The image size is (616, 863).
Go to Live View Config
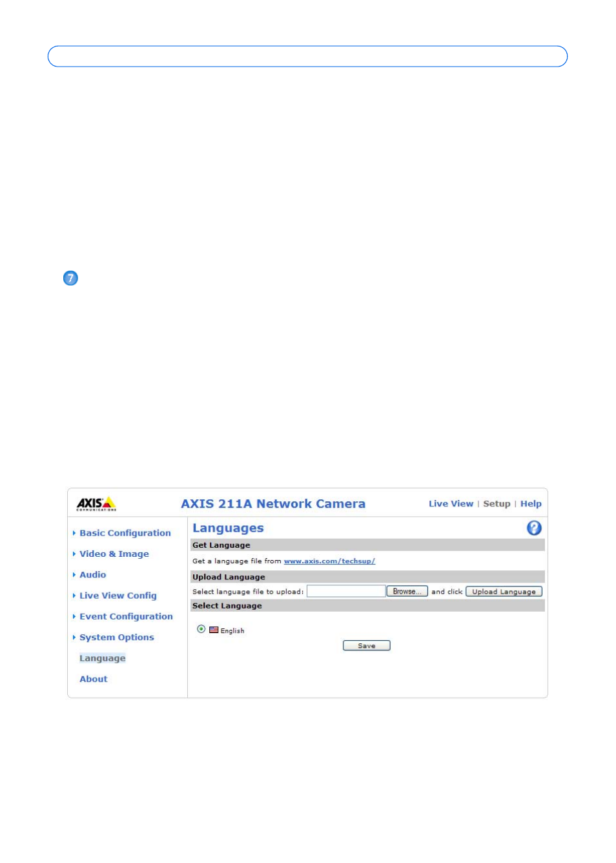(118, 596)
